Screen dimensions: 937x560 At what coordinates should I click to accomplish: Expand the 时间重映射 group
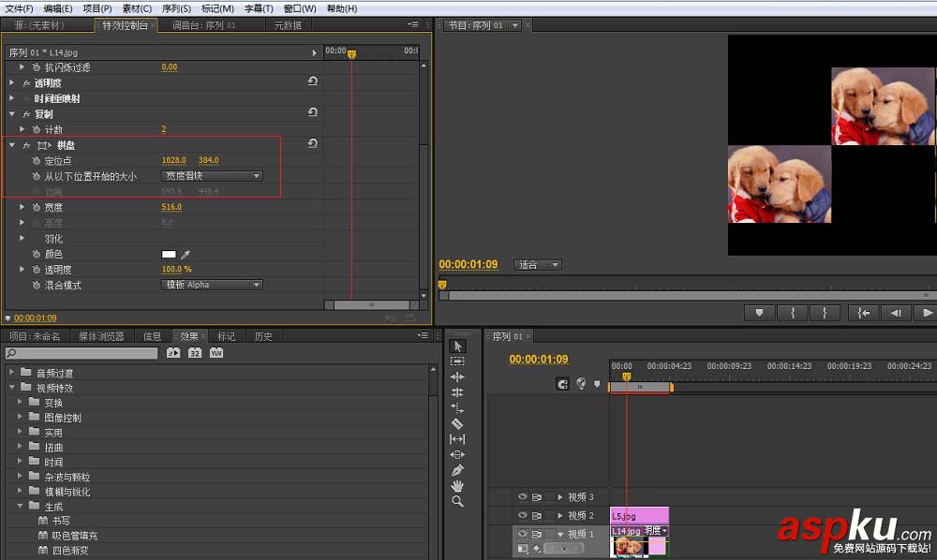coord(11,98)
